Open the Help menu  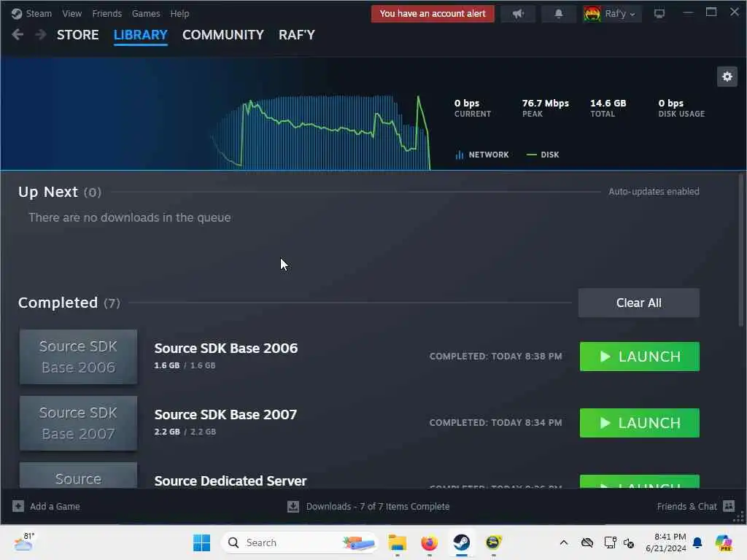(179, 13)
